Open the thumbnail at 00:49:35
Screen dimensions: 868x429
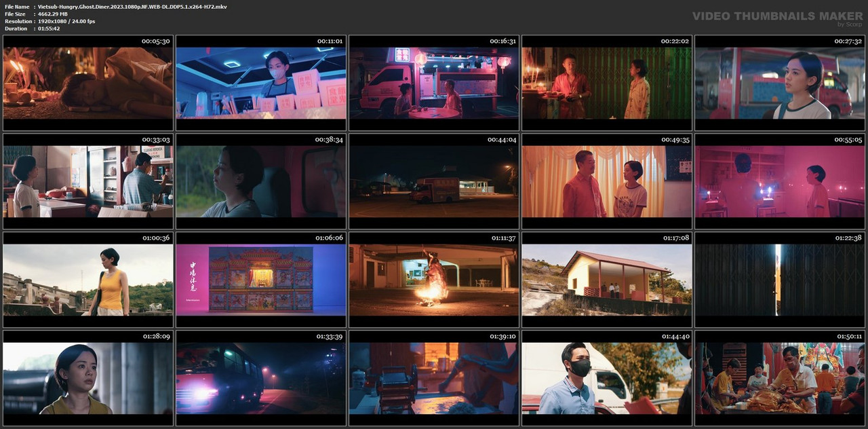click(x=607, y=181)
